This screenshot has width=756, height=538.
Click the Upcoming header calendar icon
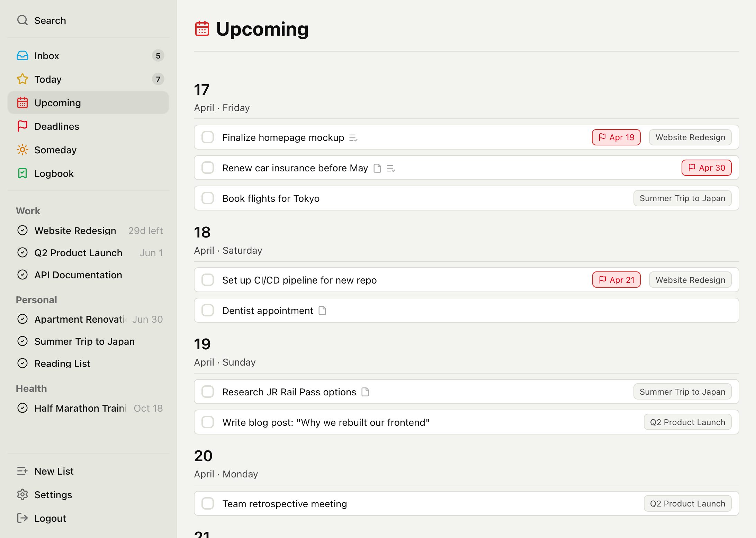coord(202,29)
